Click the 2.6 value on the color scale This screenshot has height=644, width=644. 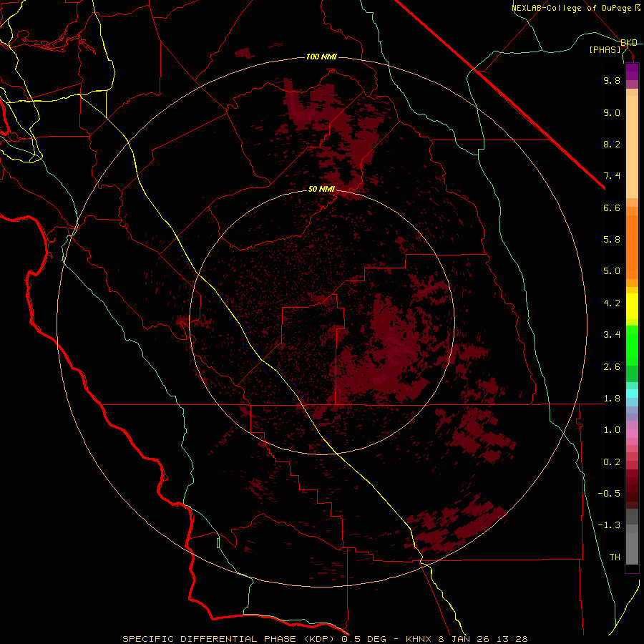click(612, 367)
